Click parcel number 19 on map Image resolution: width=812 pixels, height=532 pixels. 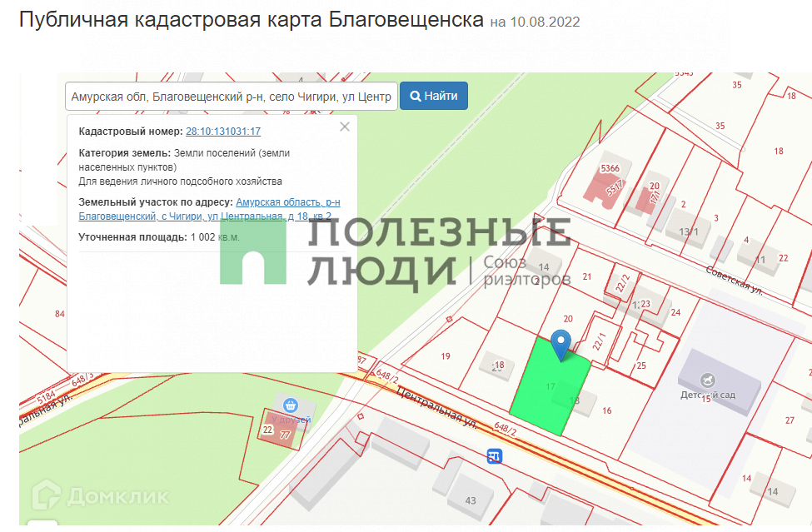coord(446,356)
